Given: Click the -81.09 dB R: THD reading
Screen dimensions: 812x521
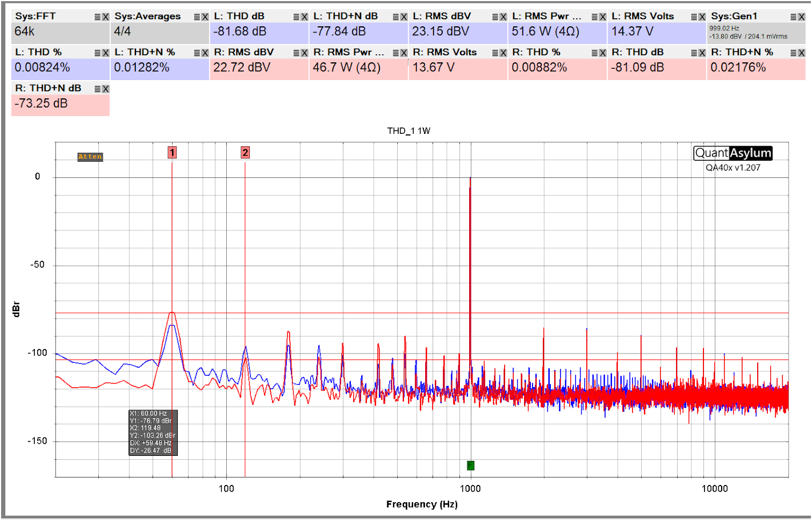Looking at the screenshot, I should (638, 67).
